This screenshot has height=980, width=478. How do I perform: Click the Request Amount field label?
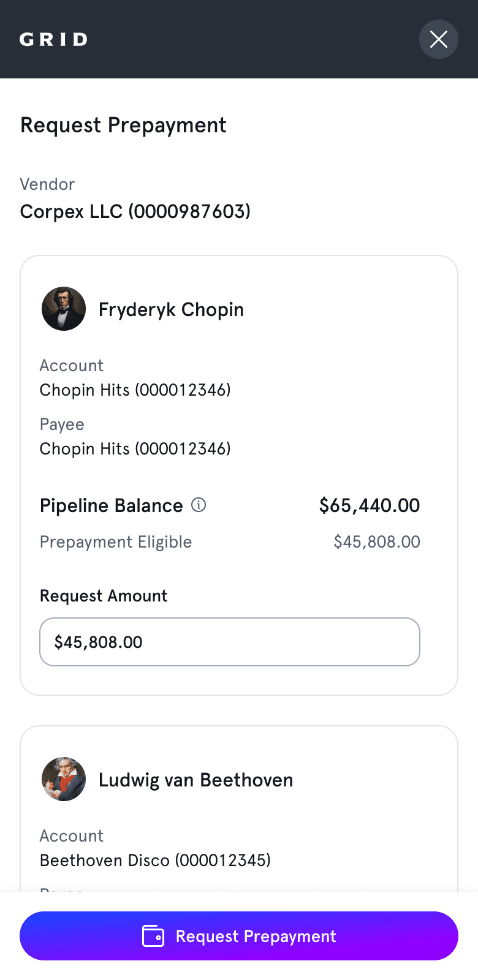pos(104,596)
